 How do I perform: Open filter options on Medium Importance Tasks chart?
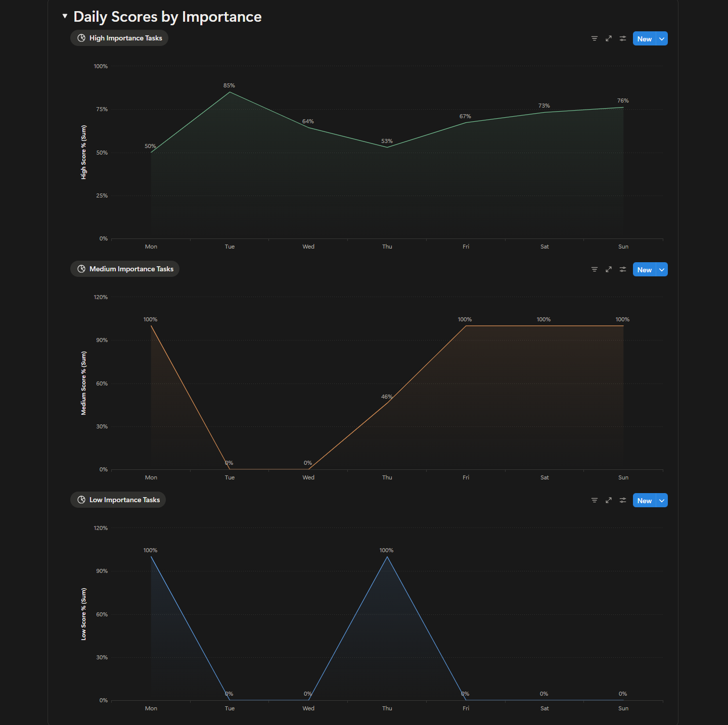pyautogui.click(x=594, y=269)
